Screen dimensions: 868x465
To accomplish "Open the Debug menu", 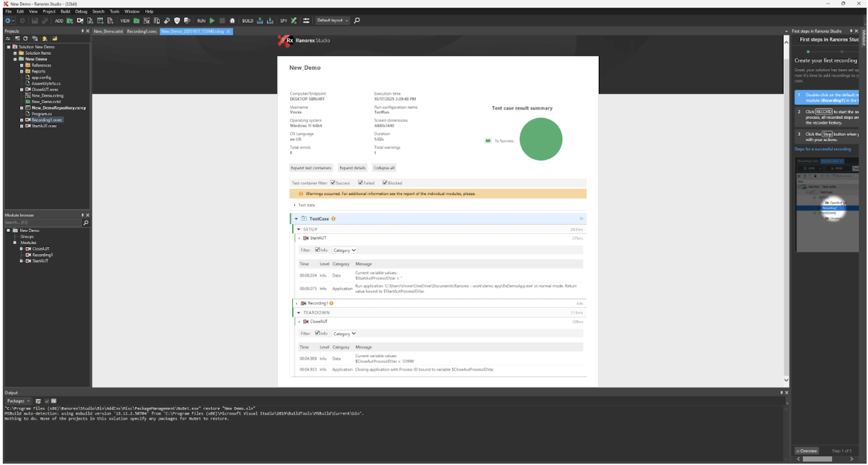I will point(81,11).
